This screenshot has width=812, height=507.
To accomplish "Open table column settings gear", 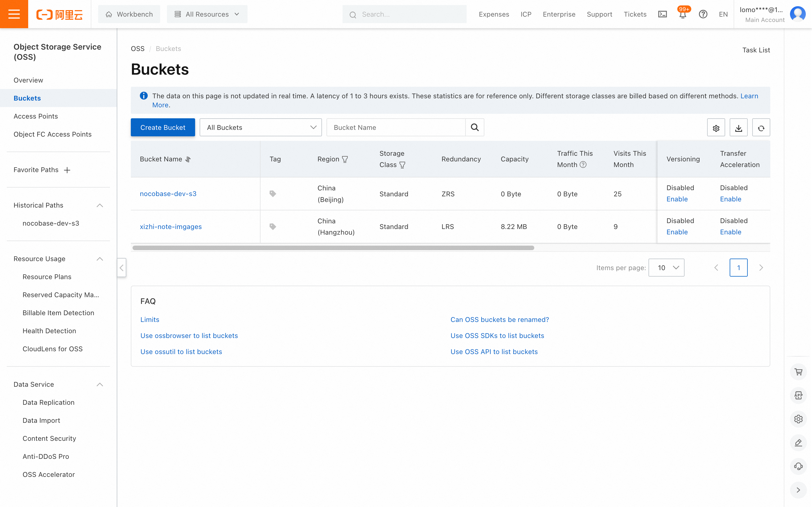I will click(x=716, y=128).
